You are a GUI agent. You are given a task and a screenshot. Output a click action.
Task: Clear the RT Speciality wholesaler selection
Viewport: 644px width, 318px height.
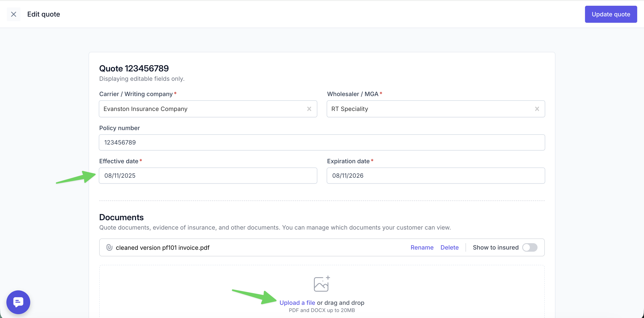(537, 109)
